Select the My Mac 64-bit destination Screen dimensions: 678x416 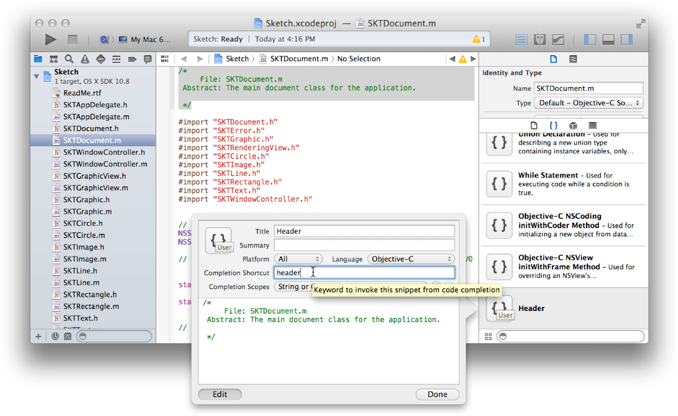coord(145,40)
